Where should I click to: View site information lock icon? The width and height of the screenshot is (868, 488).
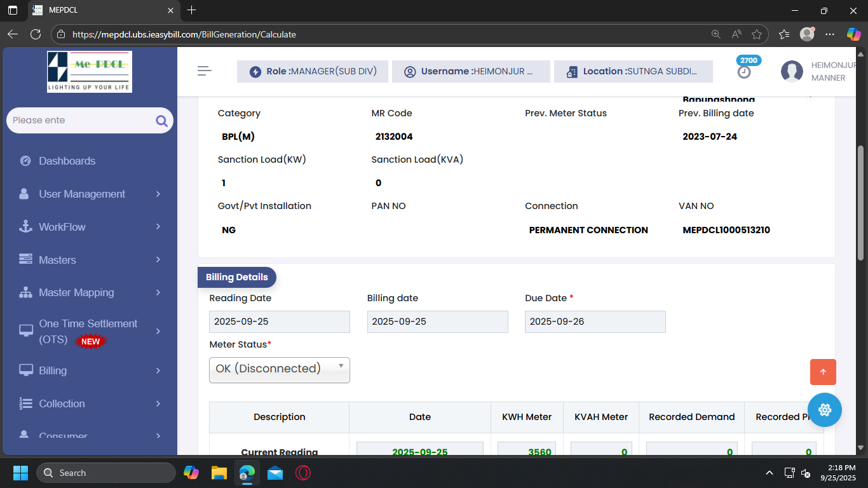[61, 34]
